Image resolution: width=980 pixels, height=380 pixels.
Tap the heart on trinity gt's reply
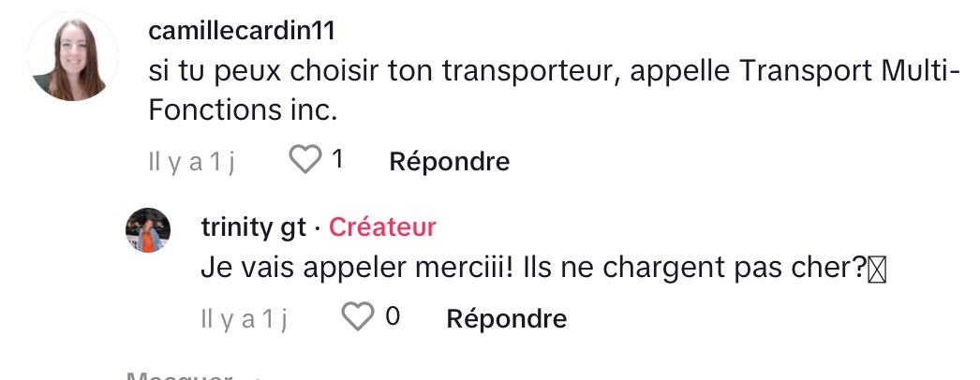click(x=357, y=318)
